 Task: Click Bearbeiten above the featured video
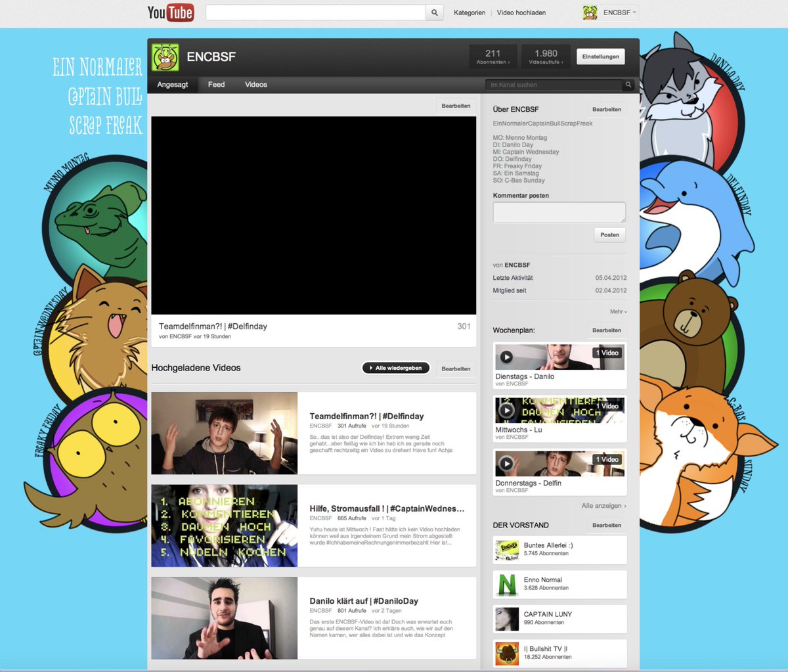pyautogui.click(x=456, y=106)
